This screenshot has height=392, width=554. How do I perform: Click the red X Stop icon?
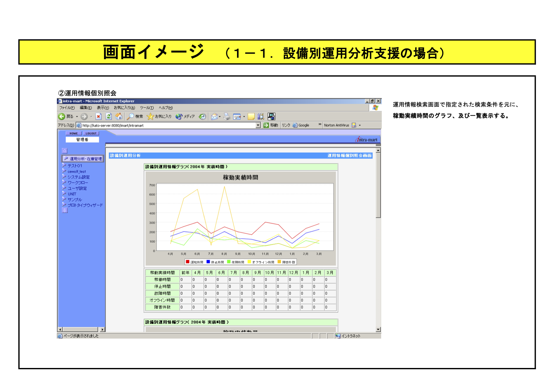[x=99, y=117]
